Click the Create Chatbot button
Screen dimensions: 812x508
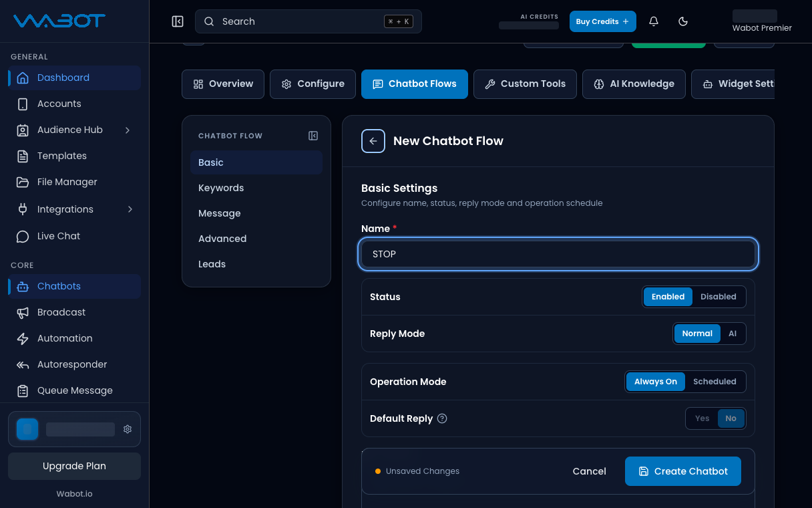(x=683, y=471)
